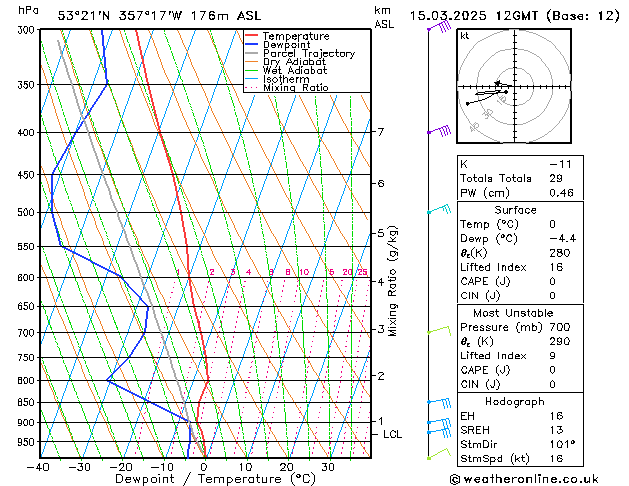
Task: Click the Surface section heading
Action: tap(515, 210)
